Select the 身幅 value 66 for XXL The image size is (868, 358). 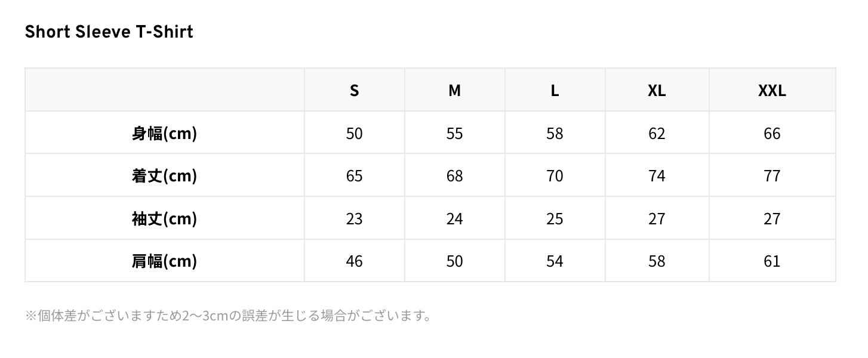[x=772, y=133]
